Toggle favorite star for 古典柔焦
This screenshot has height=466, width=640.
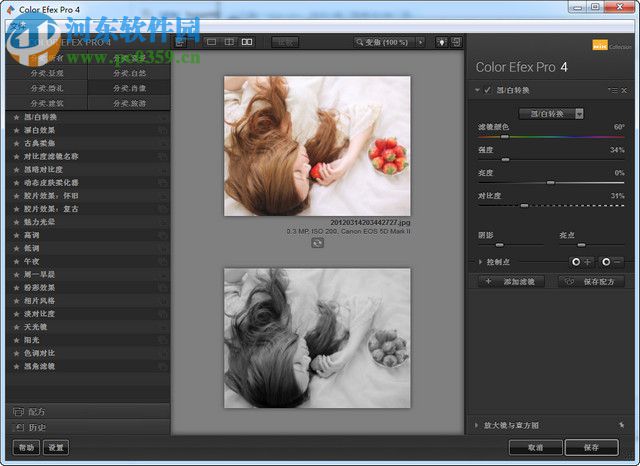[17, 143]
